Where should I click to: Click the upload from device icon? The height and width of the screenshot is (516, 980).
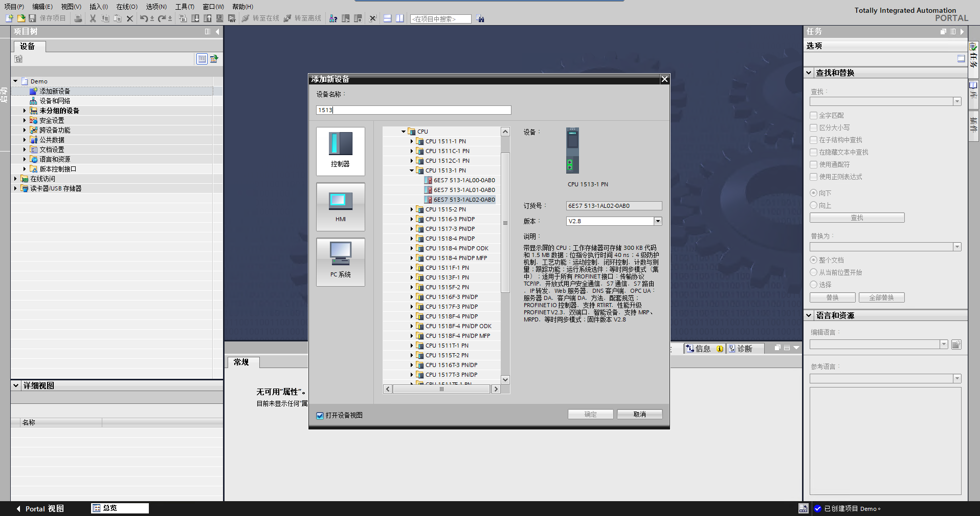[208, 18]
